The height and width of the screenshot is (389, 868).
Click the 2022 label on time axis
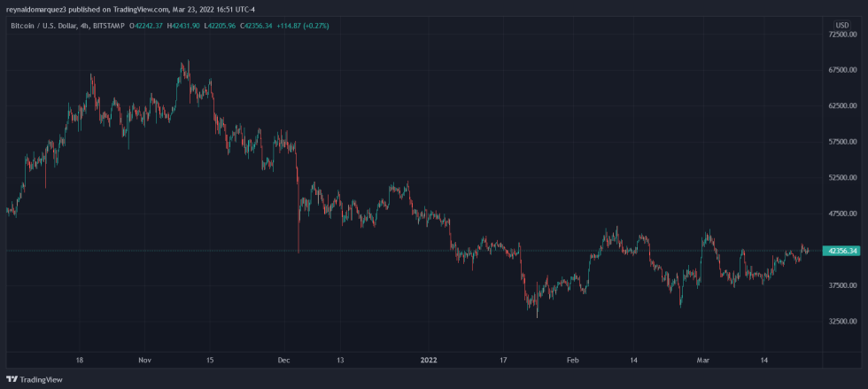[429, 360]
